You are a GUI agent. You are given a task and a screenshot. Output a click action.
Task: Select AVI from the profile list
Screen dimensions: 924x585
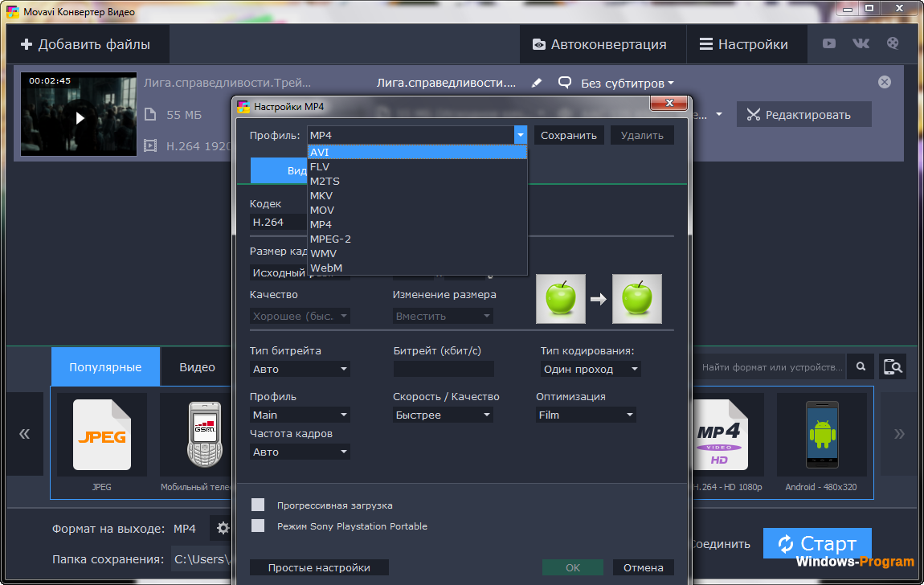point(417,152)
